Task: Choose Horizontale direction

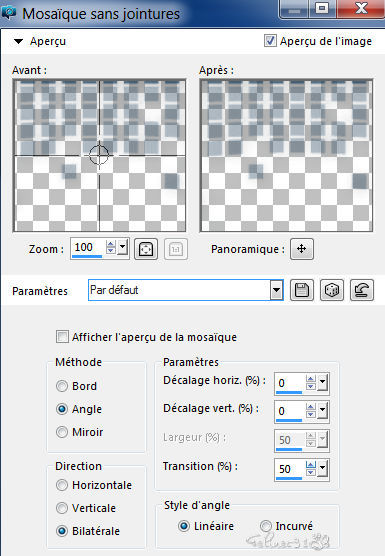Action: pyautogui.click(x=62, y=485)
